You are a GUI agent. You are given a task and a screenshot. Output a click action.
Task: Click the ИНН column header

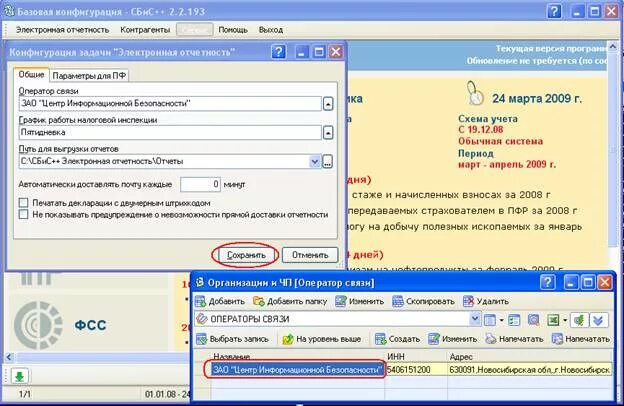(x=416, y=357)
